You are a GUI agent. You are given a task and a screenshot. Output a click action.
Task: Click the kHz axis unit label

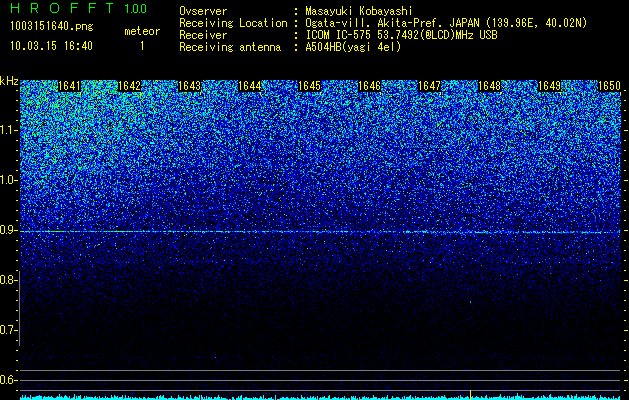(9, 81)
